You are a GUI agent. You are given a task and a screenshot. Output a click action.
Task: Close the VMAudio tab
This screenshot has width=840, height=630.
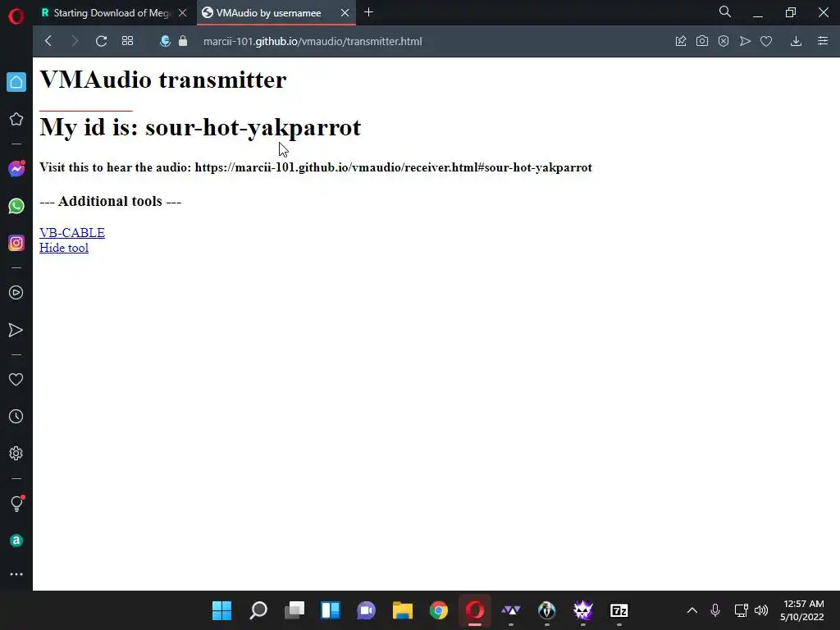point(345,13)
